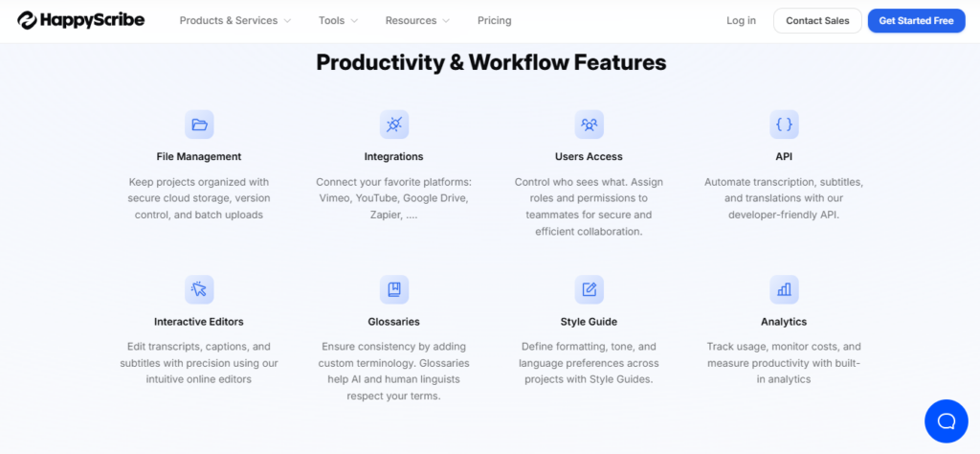This screenshot has height=454, width=980.
Task: Click the Integrations plug icon
Action: click(394, 125)
